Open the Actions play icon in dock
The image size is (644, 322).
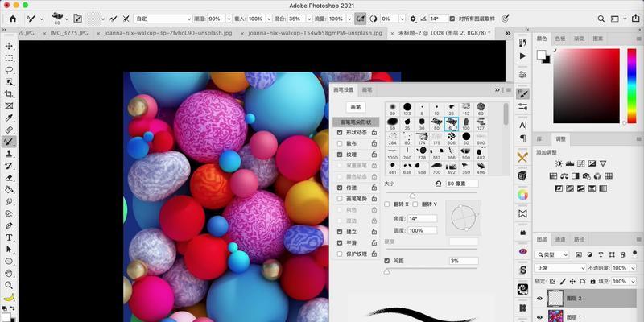pos(522,56)
